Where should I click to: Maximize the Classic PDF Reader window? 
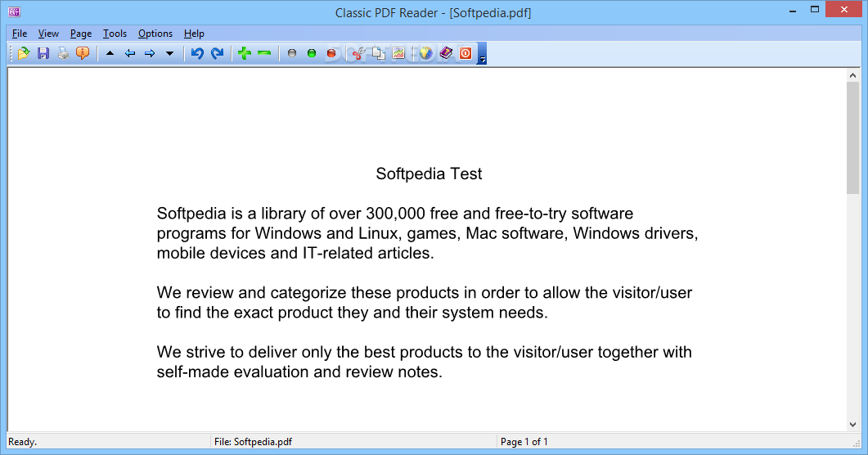point(815,9)
